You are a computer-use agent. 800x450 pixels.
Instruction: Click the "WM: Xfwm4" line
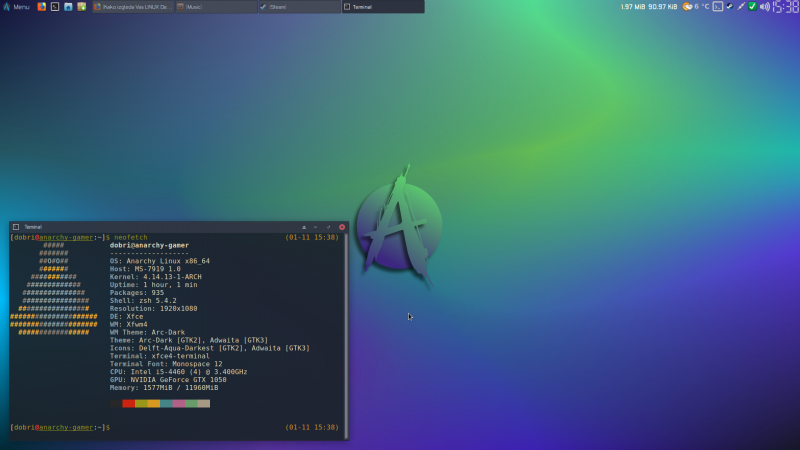click(x=129, y=324)
